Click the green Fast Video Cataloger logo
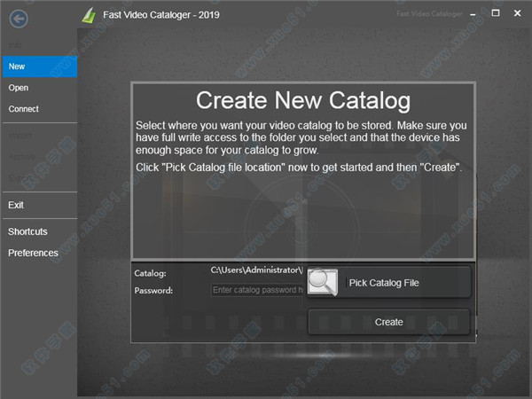 tap(89, 15)
